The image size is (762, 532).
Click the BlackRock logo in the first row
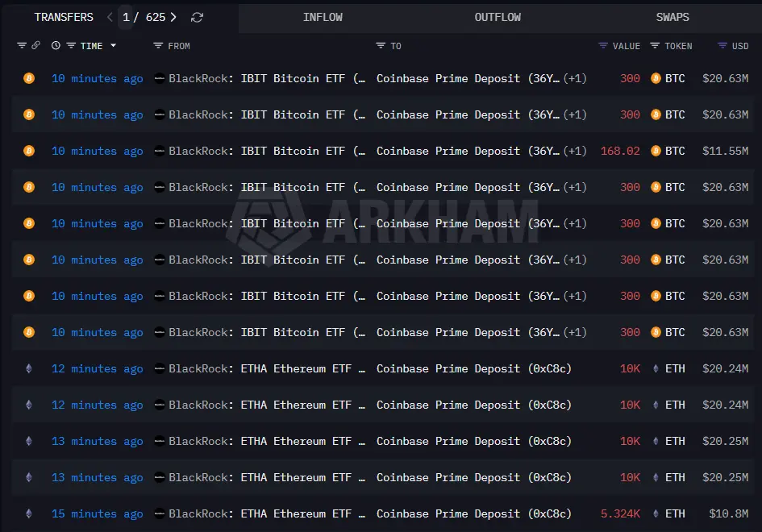[160, 78]
